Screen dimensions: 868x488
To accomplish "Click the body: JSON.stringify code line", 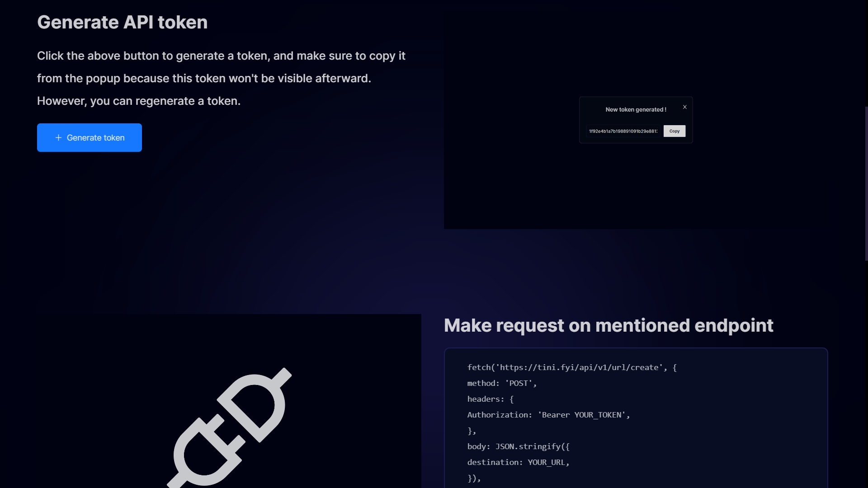I will point(518,446).
